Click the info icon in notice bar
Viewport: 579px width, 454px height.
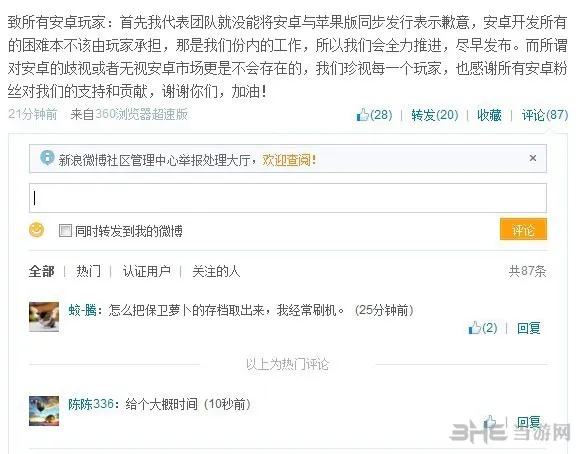47,158
